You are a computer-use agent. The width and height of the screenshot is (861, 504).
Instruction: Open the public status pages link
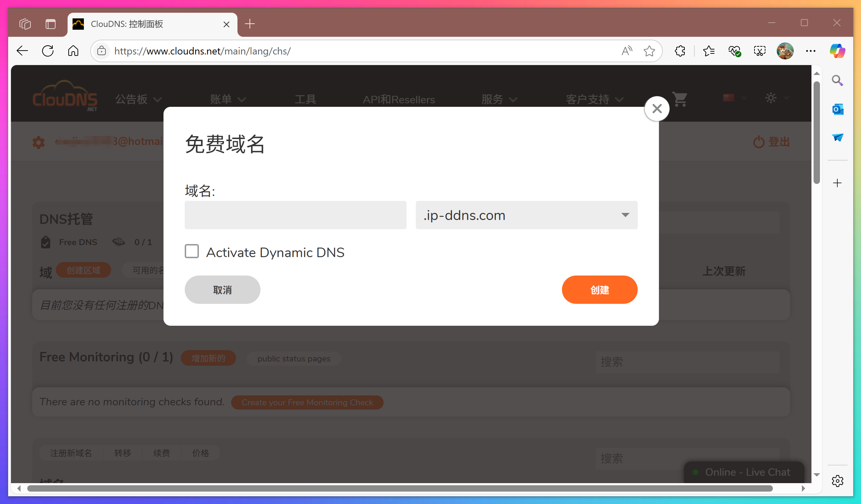click(294, 358)
